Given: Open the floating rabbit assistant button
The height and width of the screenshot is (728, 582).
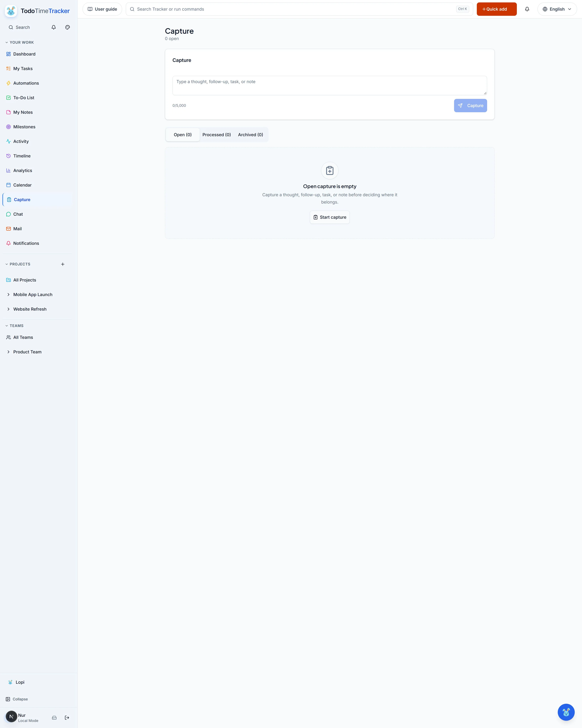Looking at the screenshot, I should 566,712.
